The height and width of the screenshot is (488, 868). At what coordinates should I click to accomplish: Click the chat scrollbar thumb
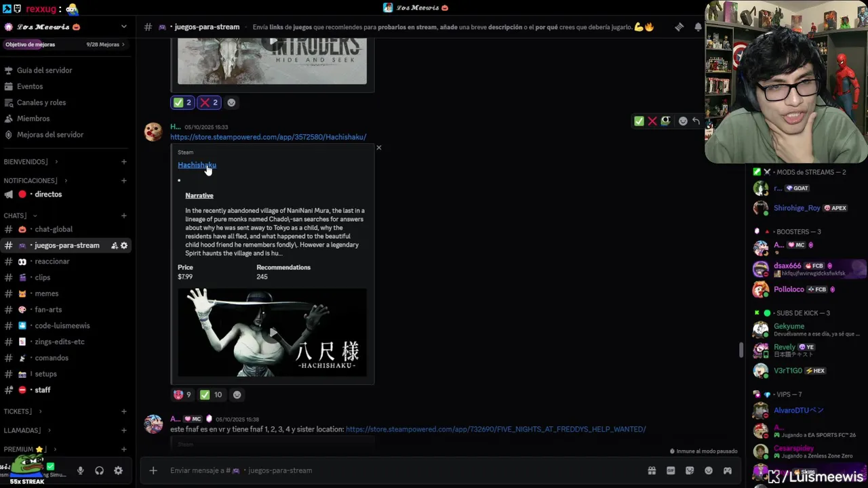(x=741, y=350)
